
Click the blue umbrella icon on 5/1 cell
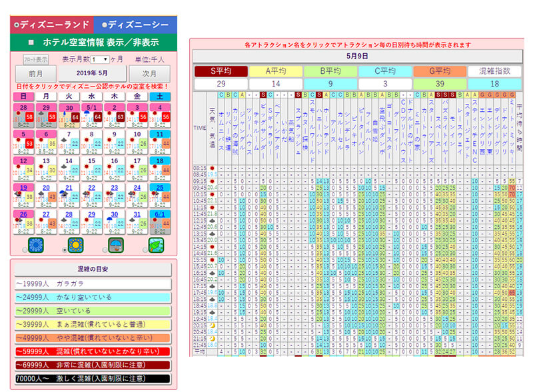pos(87,113)
